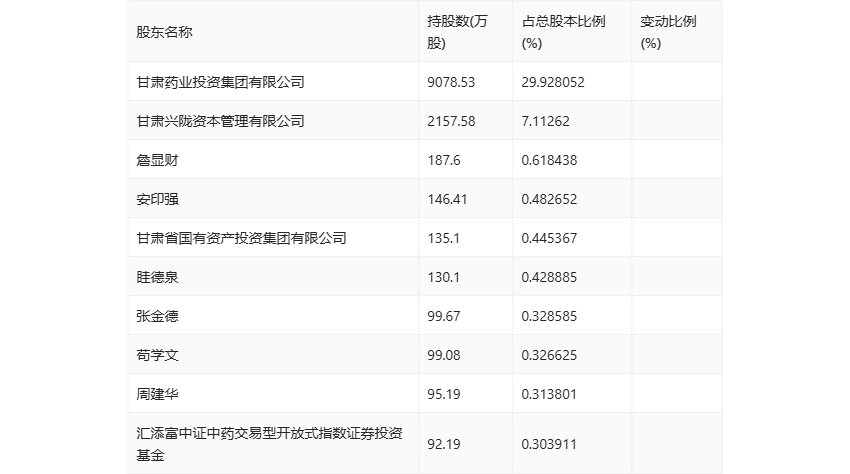The image size is (850, 474).
Task: Select shareholder name 眭德泉
Action: pos(157,277)
